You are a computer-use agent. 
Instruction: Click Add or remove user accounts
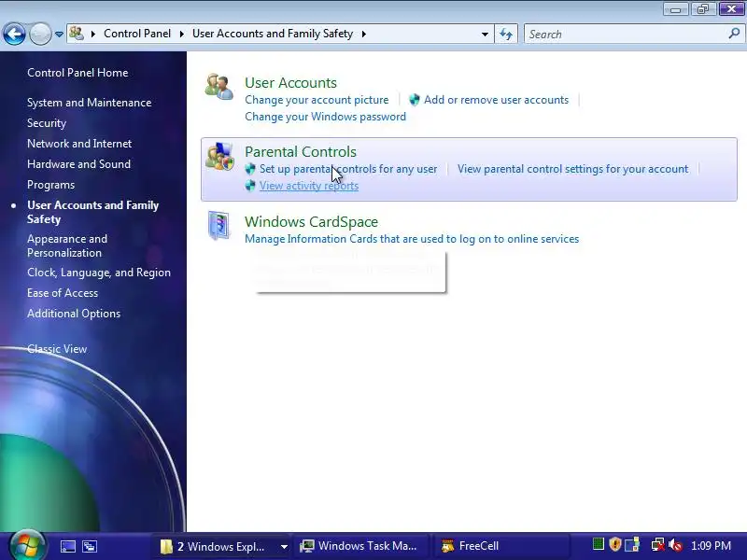pos(497,100)
